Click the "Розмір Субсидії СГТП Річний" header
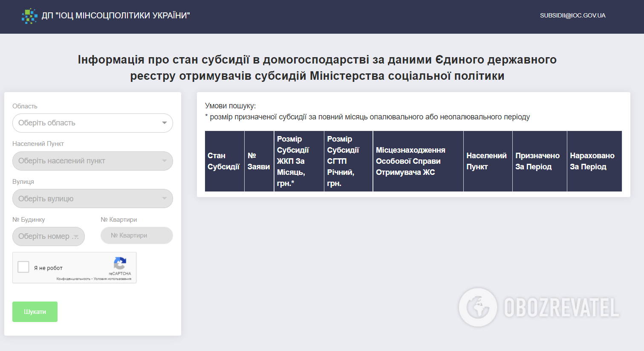This screenshot has width=644, height=351. 349,161
